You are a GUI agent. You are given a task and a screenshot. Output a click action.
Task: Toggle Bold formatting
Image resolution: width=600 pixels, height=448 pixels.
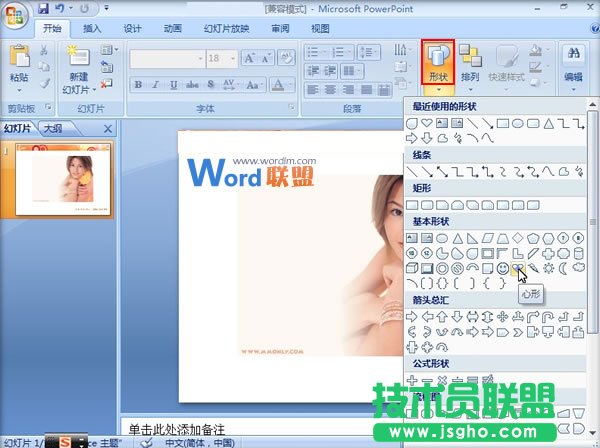(138, 85)
